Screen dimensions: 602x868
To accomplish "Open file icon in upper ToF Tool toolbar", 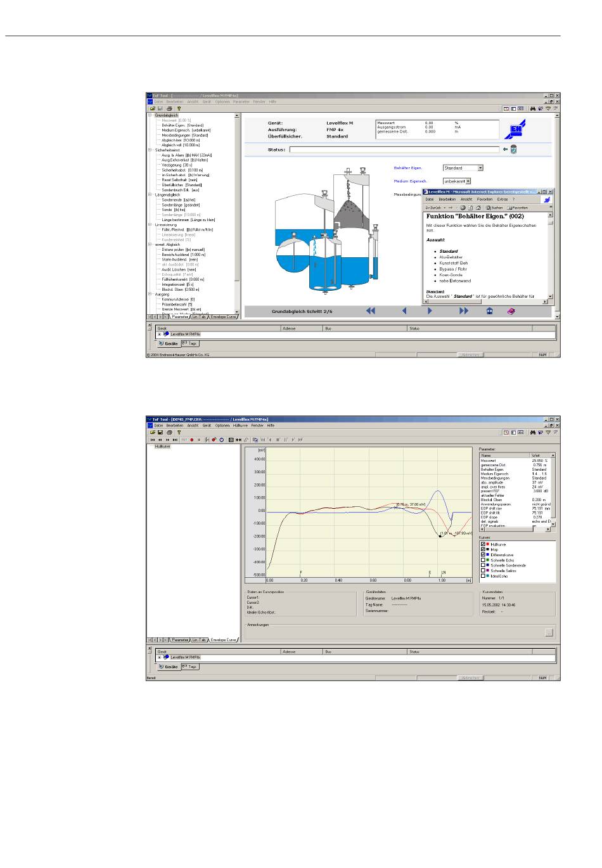I will point(153,108).
